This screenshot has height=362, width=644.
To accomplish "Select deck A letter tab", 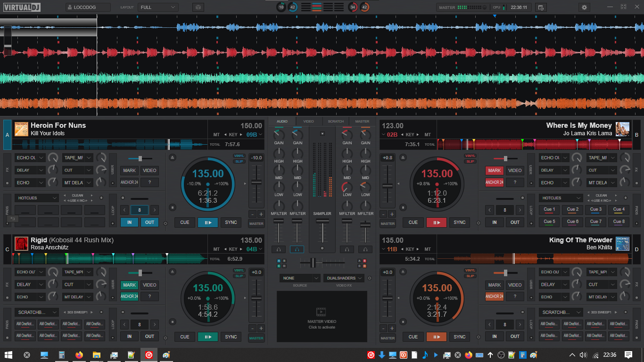I will coord(7,135).
